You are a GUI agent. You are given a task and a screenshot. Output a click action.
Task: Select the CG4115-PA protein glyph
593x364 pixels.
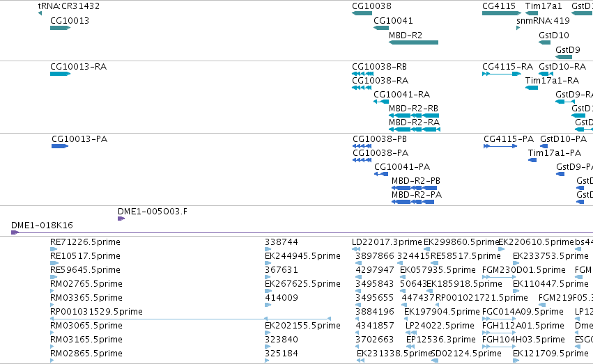(500, 146)
